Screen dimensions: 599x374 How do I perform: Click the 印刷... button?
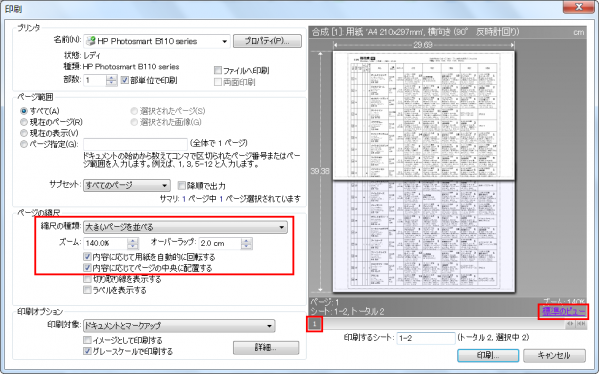tap(488, 355)
